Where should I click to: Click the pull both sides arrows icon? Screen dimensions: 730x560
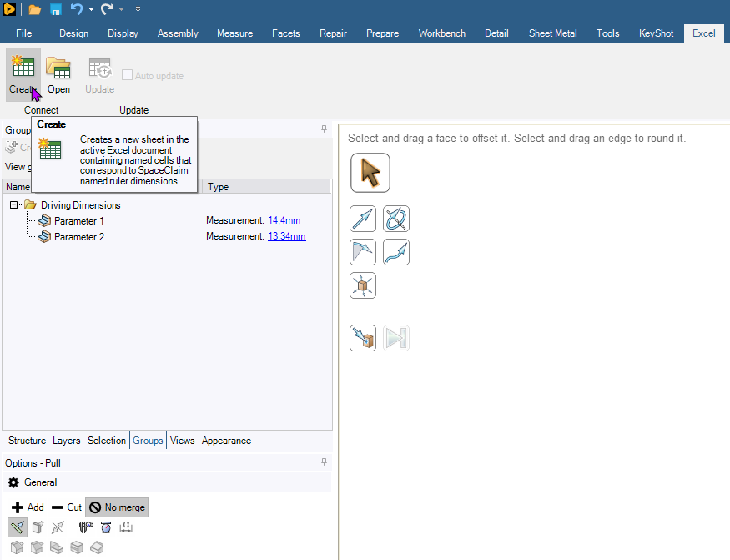tap(58, 527)
